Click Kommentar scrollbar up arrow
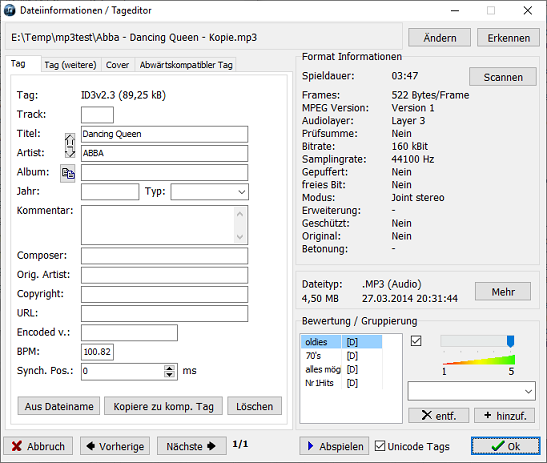This screenshot has height=463, width=547. 240,214
